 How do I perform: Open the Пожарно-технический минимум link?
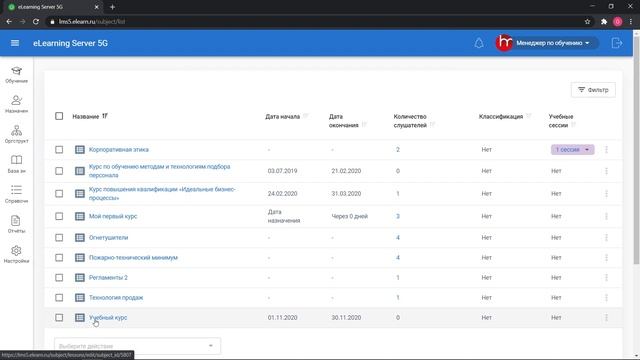click(x=133, y=258)
